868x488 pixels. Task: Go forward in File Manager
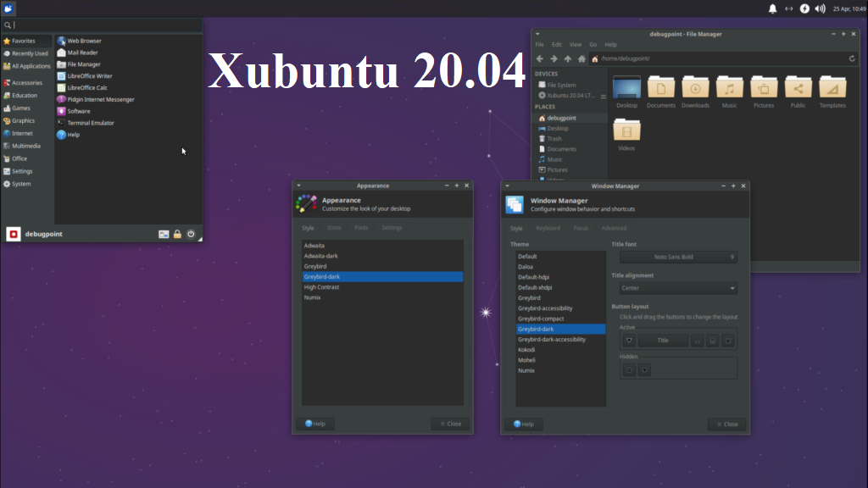[554, 58]
